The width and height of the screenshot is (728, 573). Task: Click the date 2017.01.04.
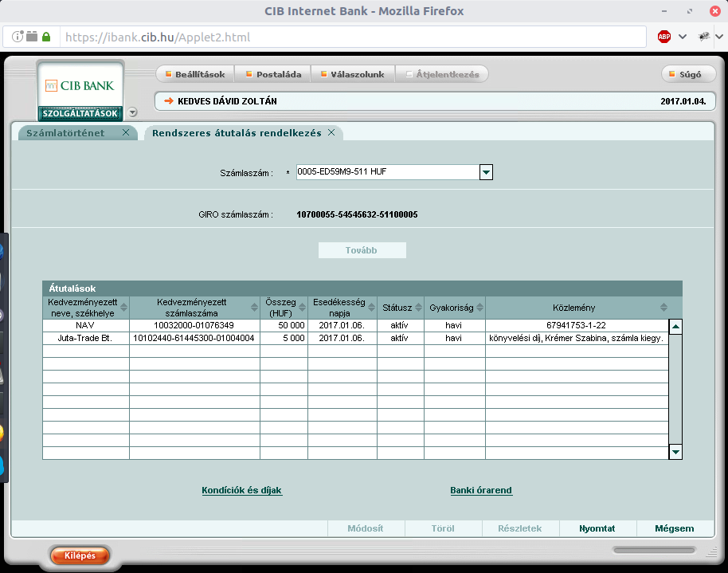click(683, 101)
